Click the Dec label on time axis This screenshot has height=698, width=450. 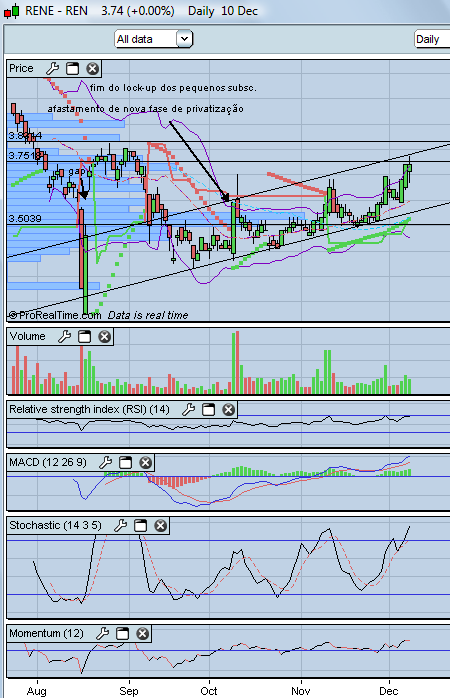pyautogui.click(x=389, y=691)
